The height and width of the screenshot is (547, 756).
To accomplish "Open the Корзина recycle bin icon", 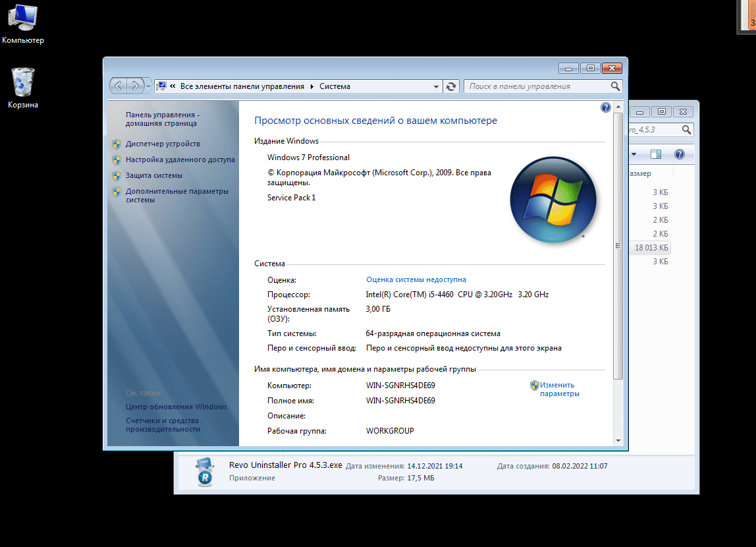I will 22,88.
